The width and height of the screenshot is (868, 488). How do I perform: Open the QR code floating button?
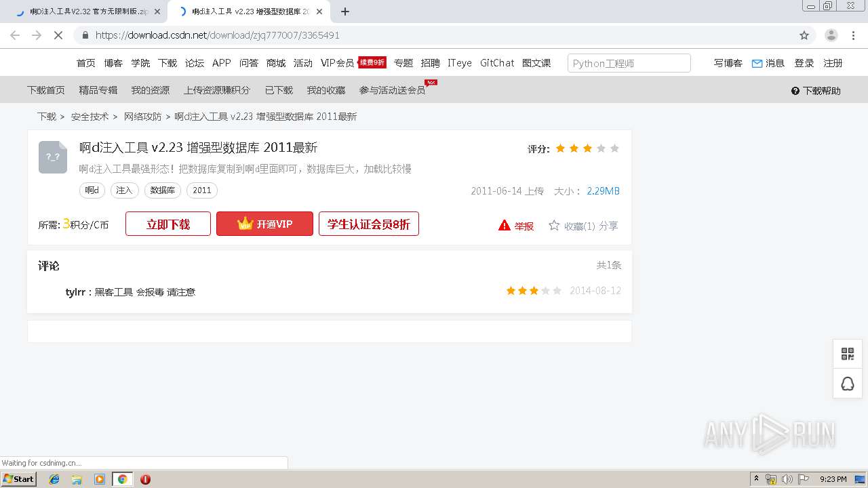click(848, 354)
